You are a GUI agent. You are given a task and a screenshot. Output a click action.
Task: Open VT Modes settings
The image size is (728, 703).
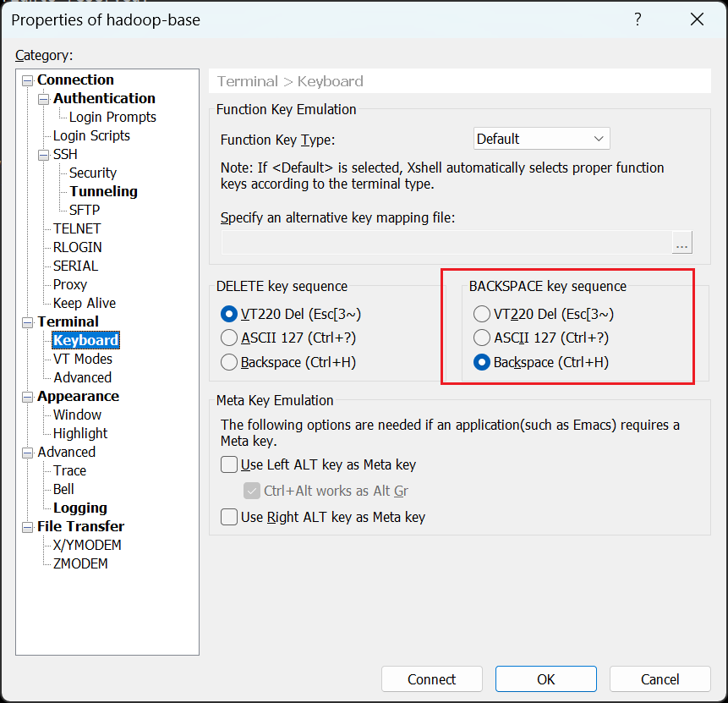pos(83,359)
